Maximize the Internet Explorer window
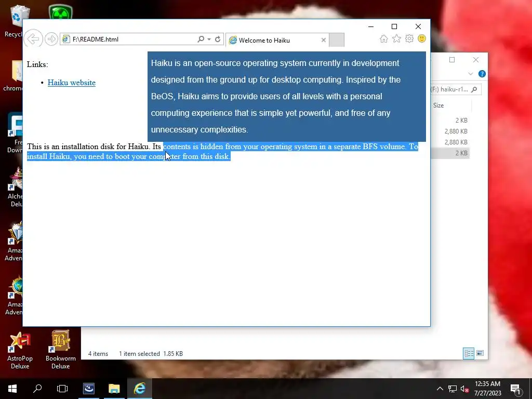The image size is (532, 399). 394,26
